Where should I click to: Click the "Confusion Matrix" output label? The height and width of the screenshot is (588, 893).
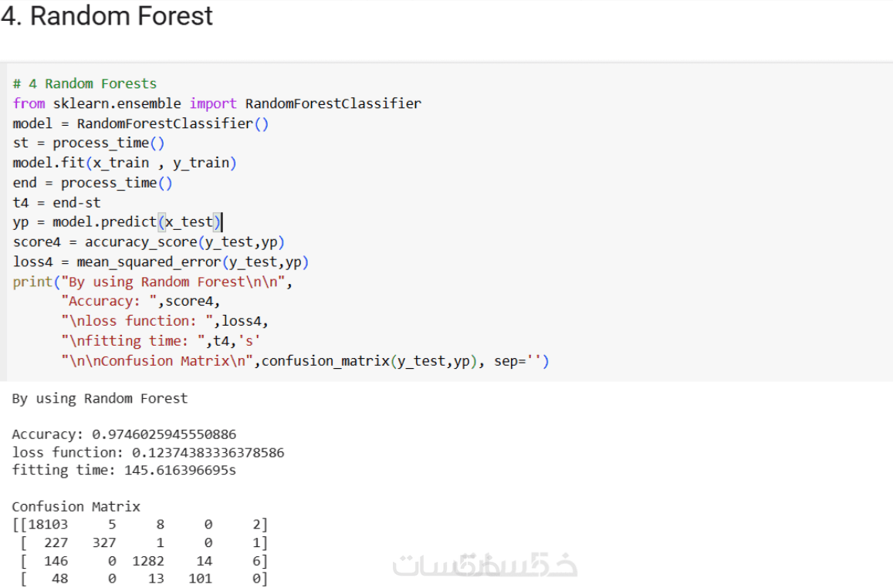tap(76, 507)
